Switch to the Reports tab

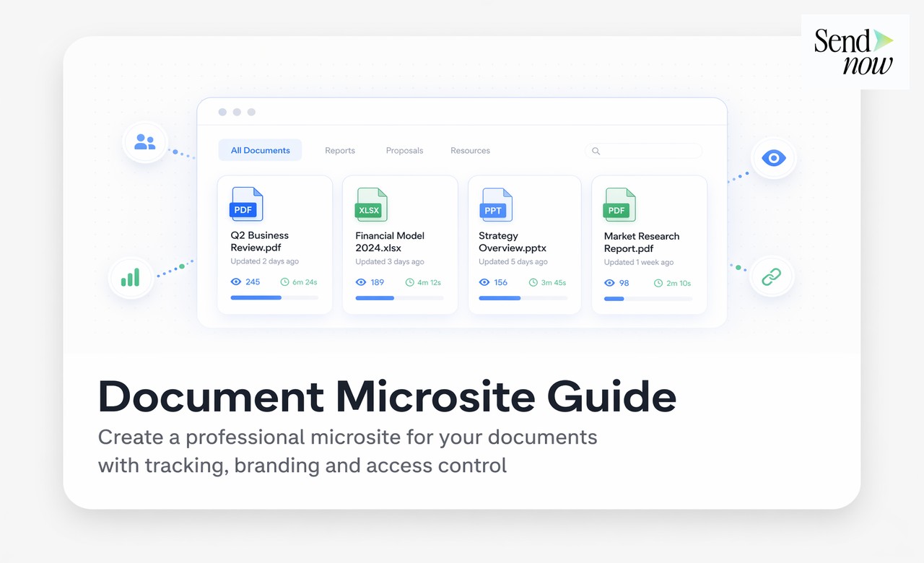click(340, 151)
